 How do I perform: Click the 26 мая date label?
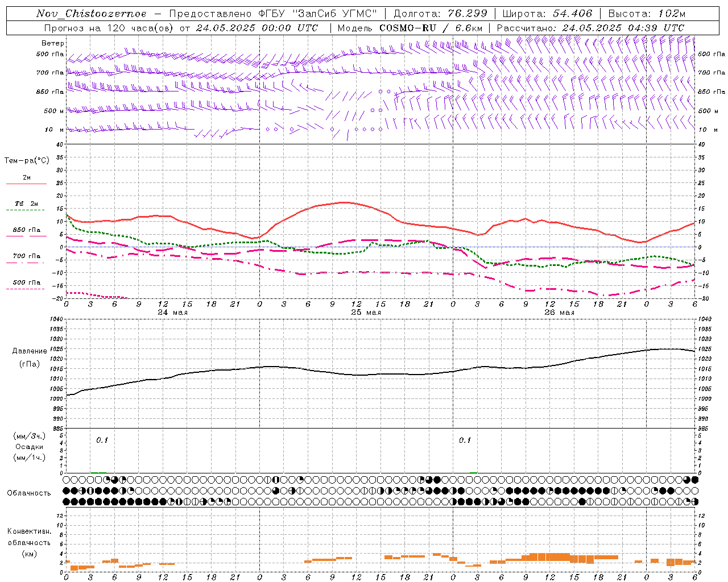click(x=560, y=313)
